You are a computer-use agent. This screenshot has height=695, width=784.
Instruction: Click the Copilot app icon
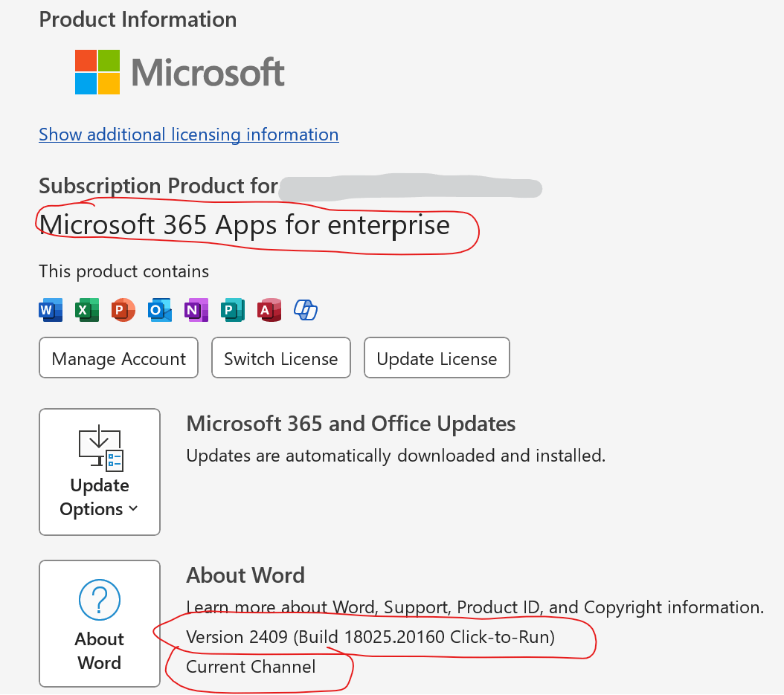coord(306,310)
